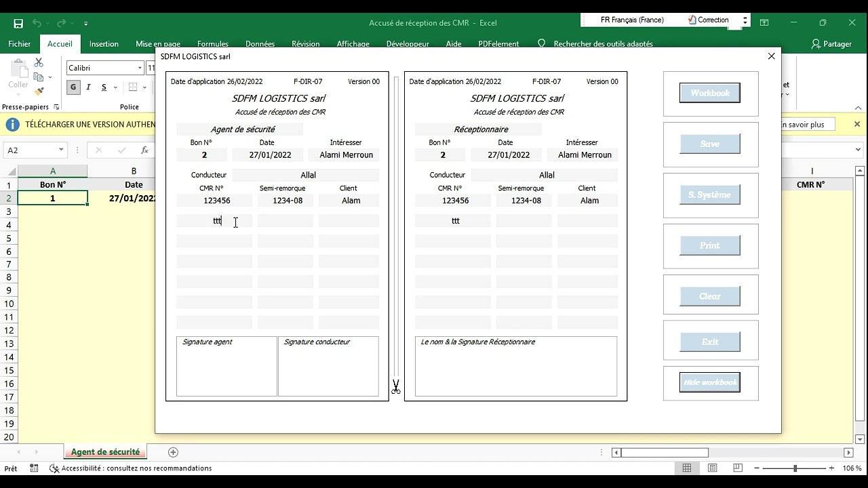Switch to the Développeur ribbon tab

pyautogui.click(x=408, y=44)
